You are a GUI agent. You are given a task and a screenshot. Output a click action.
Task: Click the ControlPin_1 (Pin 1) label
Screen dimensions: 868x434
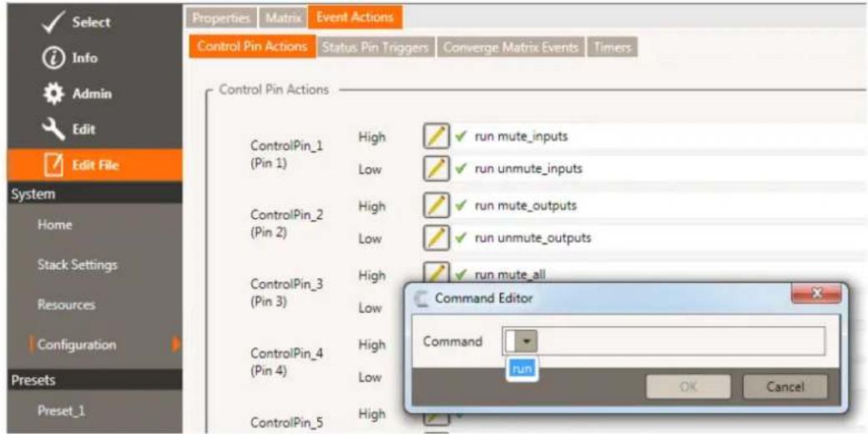click(x=286, y=155)
